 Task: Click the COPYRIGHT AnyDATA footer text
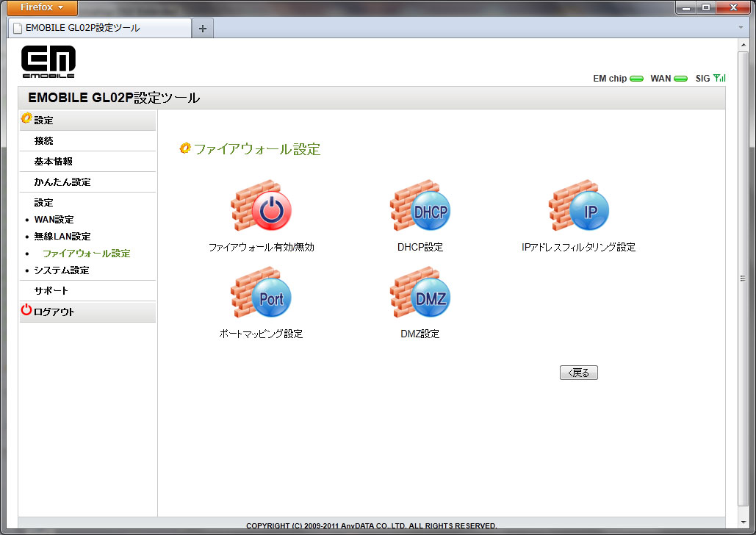pos(371,525)
